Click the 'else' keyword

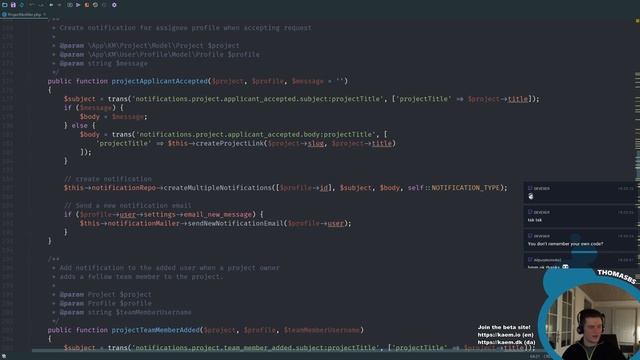pos(79,126)
